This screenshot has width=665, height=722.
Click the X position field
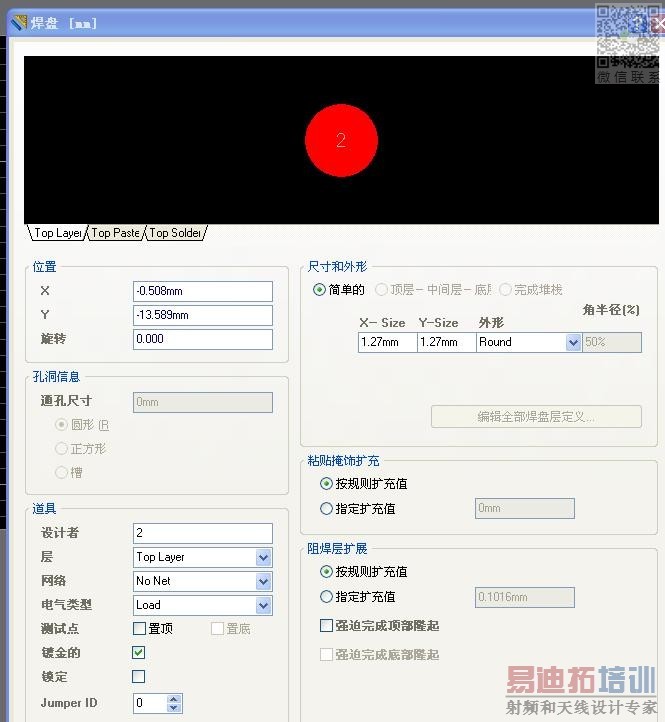click(x=203, y=291)
